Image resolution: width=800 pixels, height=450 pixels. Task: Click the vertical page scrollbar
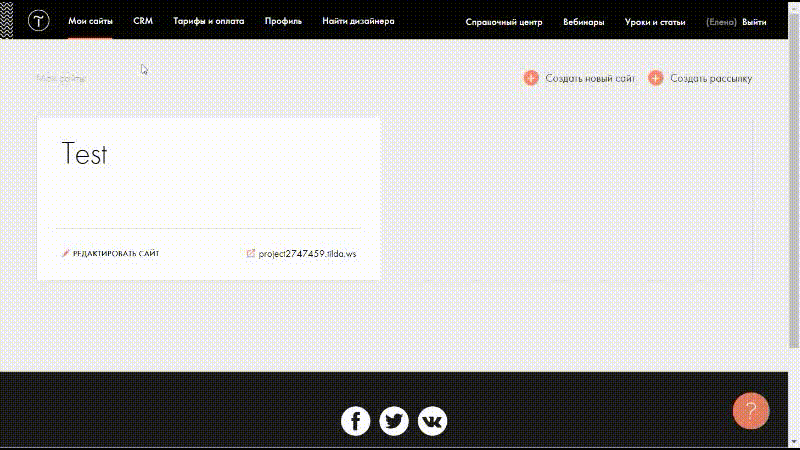click(794, 179)
